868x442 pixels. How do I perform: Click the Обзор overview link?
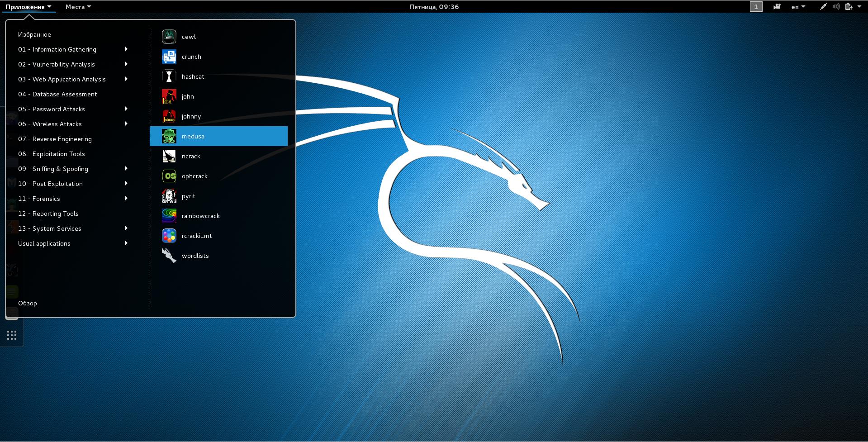click(28, 303)
